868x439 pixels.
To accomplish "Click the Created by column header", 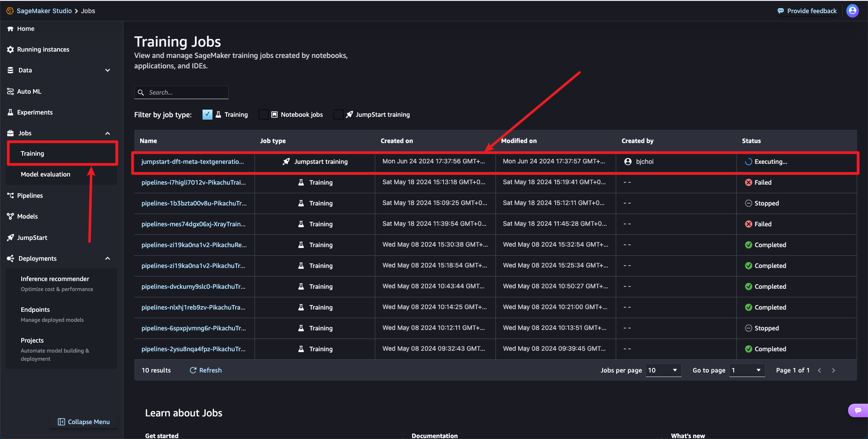I will click(637, 141).
